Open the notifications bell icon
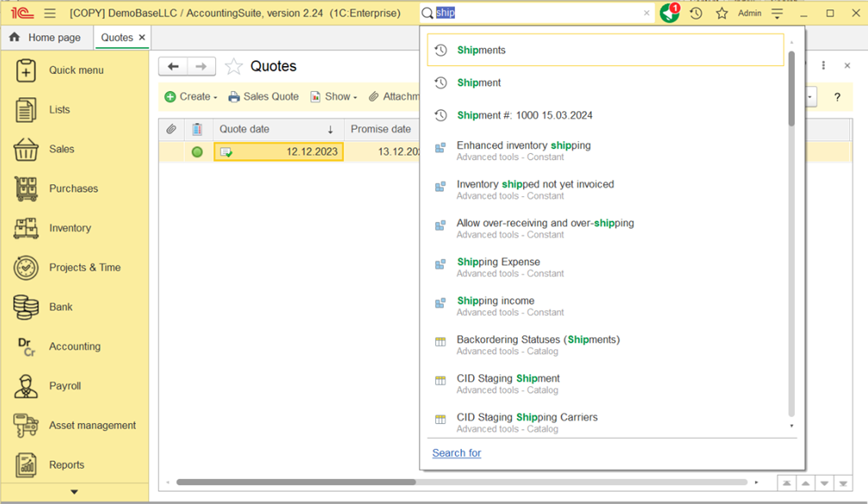868x504 pixels. (x=669, y=14)
